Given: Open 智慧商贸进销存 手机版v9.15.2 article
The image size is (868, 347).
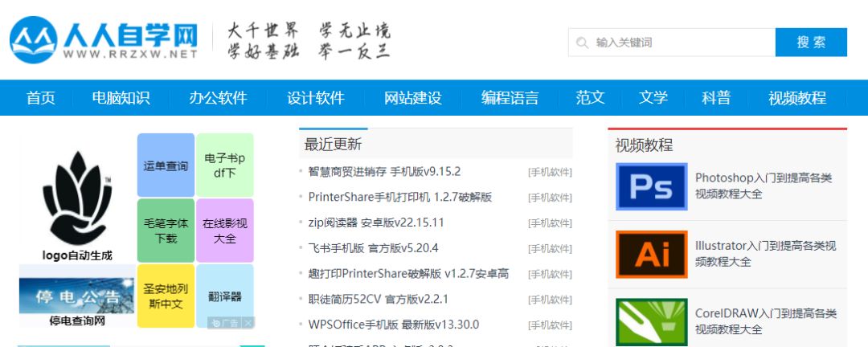Looking at the screenshot, I should tap(384, 172).
